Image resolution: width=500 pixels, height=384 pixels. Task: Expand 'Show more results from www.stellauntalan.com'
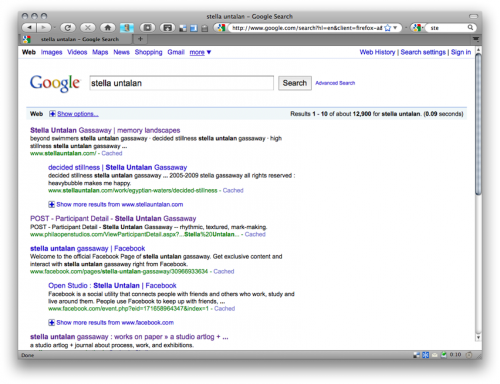[116, 204]
